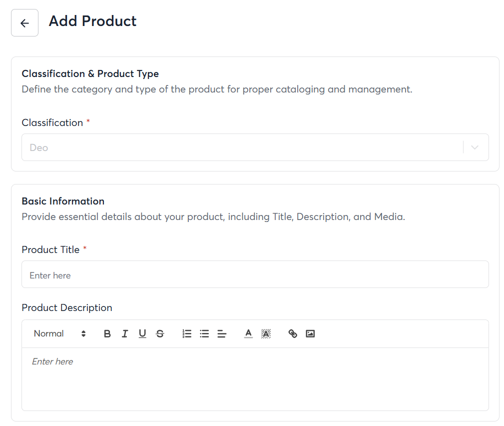Click the Product Title label
The image size is (504, 426).
50,249
